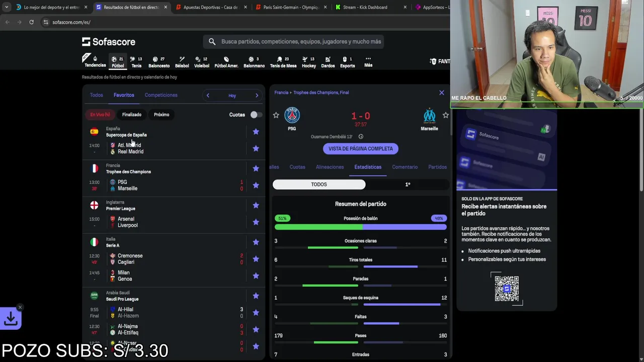This screenshot has height=362, width=644.
Task: Click the download icon overlay
Action: point(11,318)
